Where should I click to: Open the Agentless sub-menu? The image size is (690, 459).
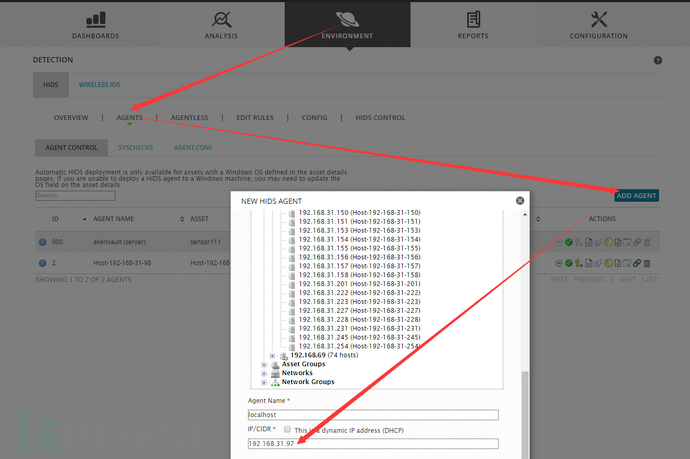point(189,118)
